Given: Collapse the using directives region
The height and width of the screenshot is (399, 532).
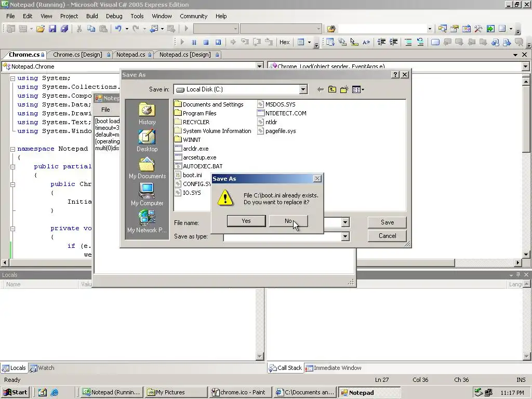Looking at the screenshot, I should pyautogui.click(x=12, y=78).
